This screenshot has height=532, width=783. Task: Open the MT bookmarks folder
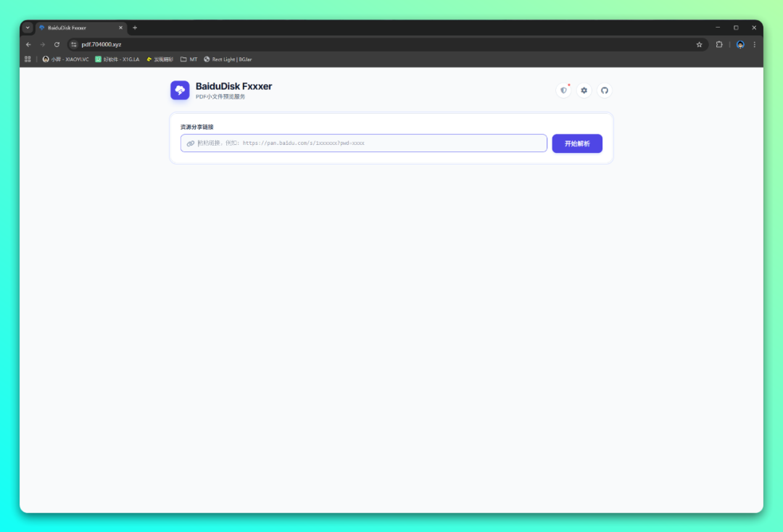pyautogui.click(x=188, y=59)
